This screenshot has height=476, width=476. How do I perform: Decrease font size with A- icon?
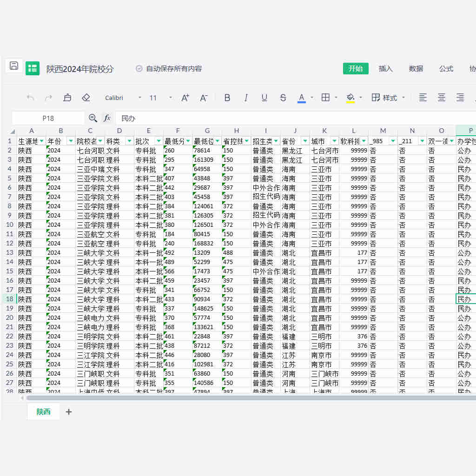click(x=204, y=98)
